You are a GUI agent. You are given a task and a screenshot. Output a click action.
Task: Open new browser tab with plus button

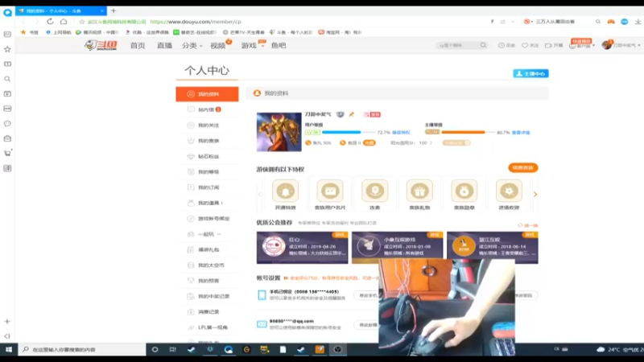[114, 10]
